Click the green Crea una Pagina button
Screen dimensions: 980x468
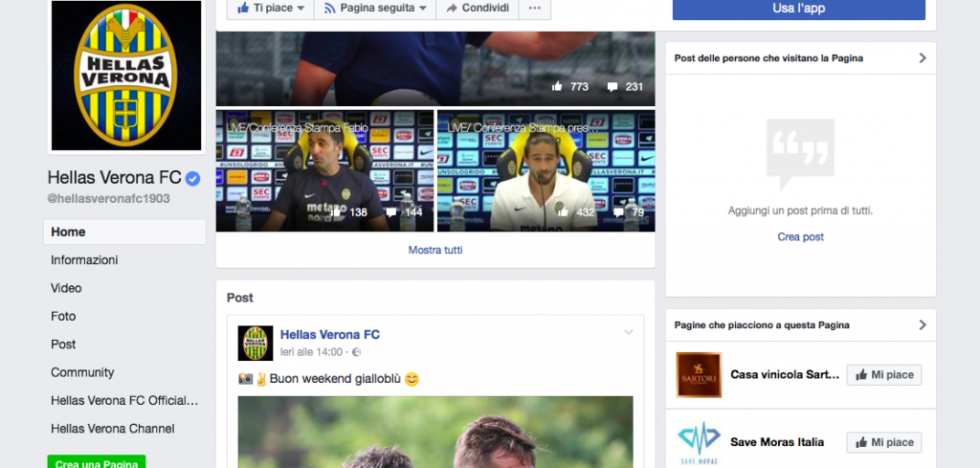coord(97,462)
